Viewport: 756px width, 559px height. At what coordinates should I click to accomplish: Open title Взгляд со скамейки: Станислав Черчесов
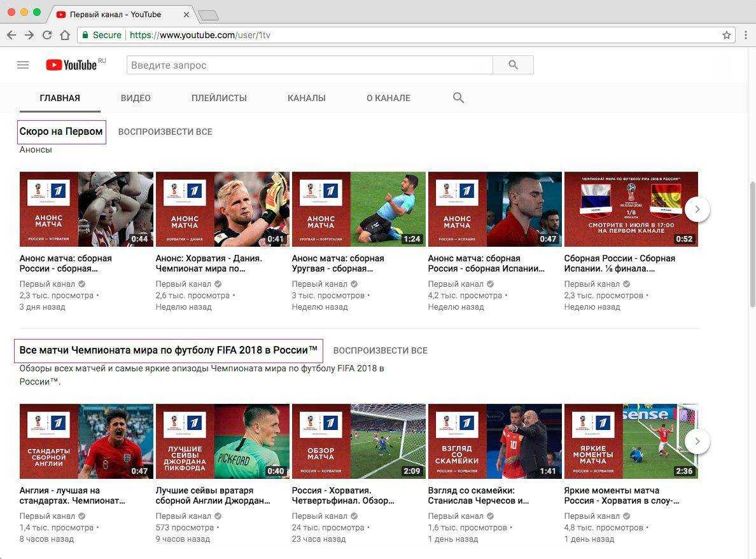[479, 496]
